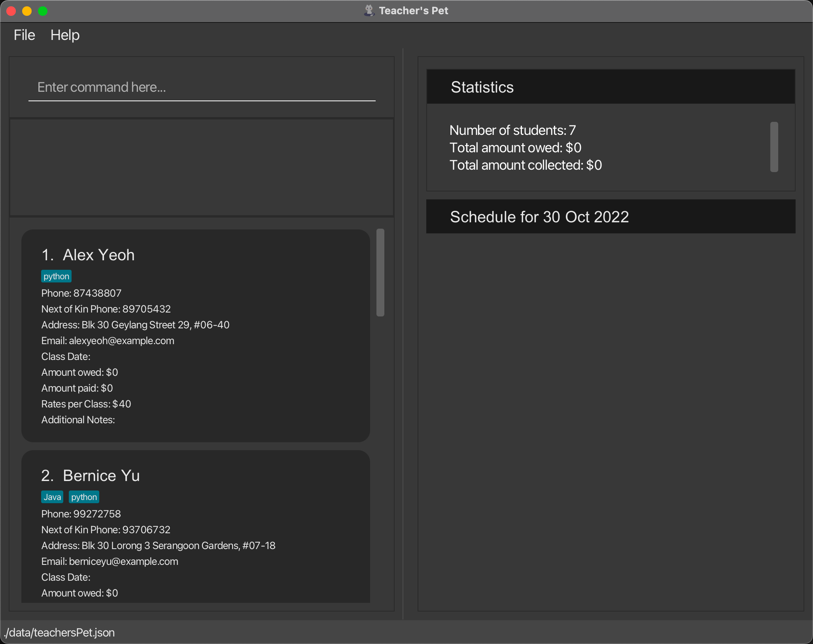
Task: Click the Statistics header
Action: [611, 87]
